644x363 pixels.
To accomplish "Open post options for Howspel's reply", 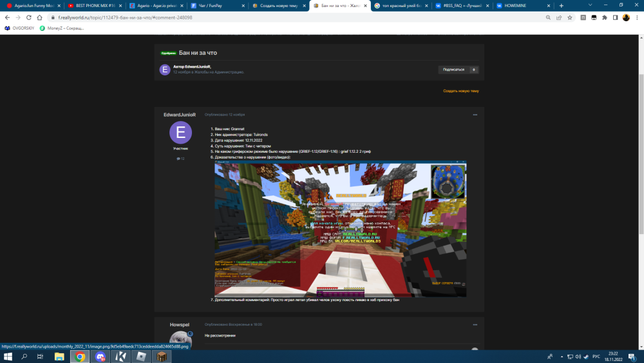I will [475, 325].
